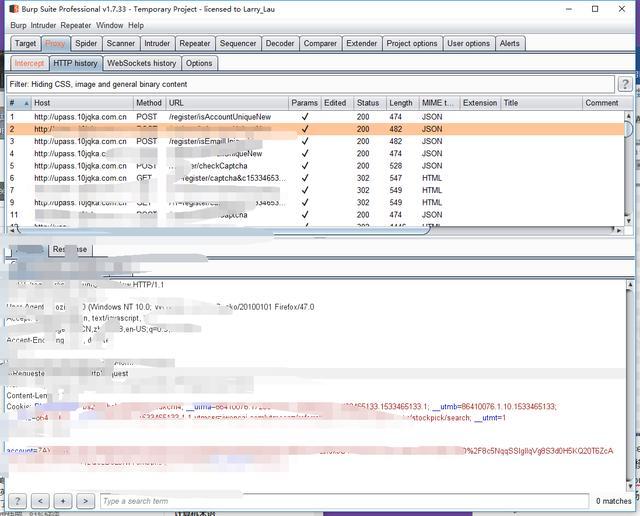Sort by the URL column header
Image resolution: width=640 pixels, height=516 pixels.
(227, 103)
